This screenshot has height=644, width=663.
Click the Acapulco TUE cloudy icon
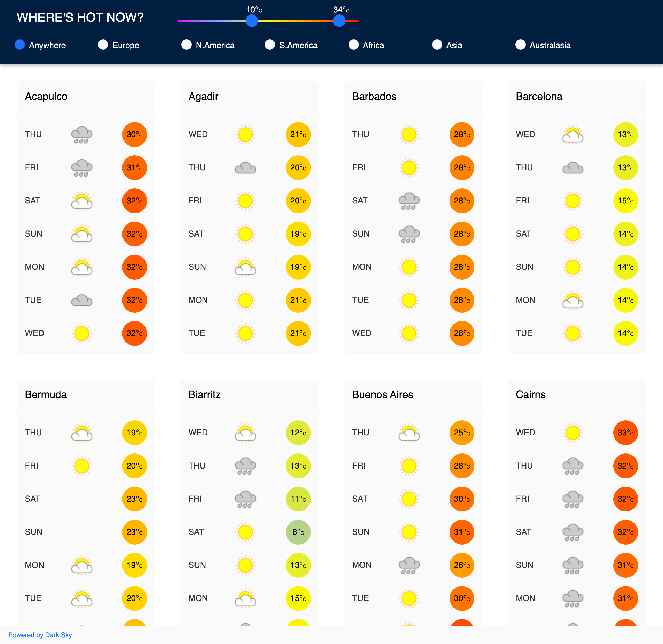pyautogui.click(x=82, y=300)
